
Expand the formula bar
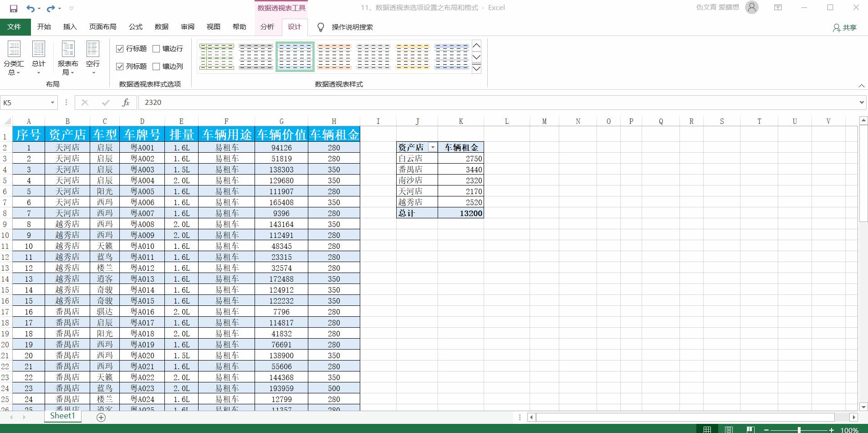862,103
